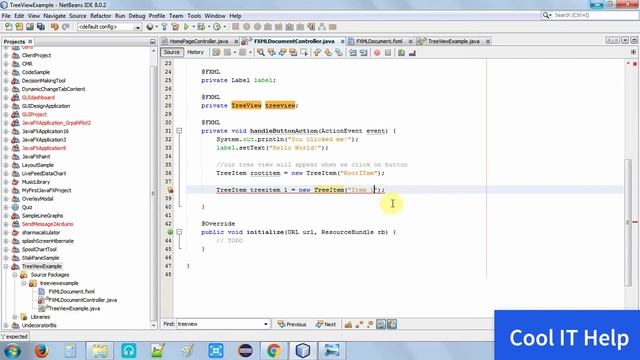Click the Profile Project toolbar icon

click(x=217, y=27)
